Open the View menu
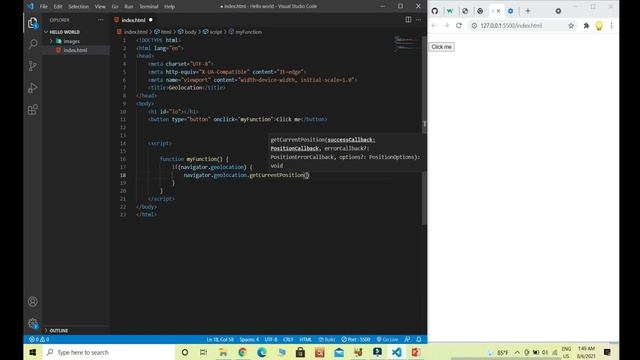 pos(100,7)
